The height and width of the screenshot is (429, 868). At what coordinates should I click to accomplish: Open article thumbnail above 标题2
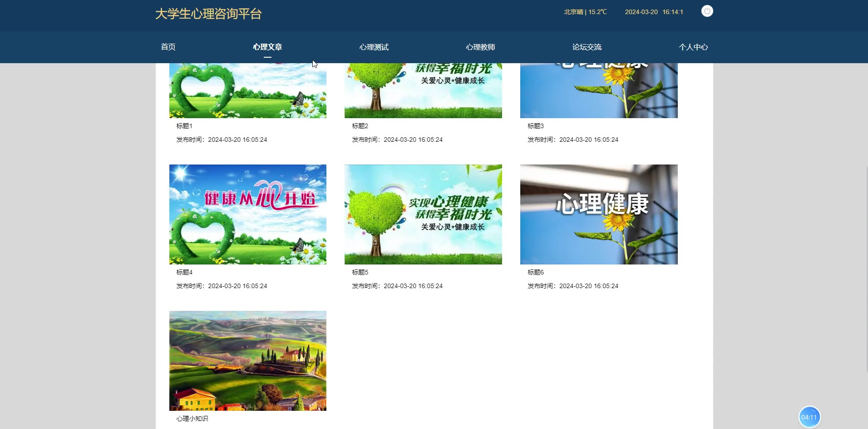click(x=423, y=90)
